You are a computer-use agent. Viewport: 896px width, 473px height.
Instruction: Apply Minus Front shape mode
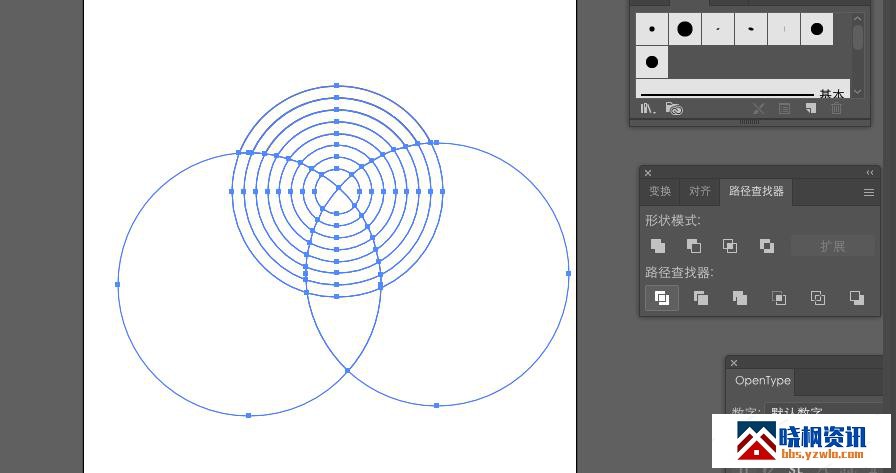(694, 246)
